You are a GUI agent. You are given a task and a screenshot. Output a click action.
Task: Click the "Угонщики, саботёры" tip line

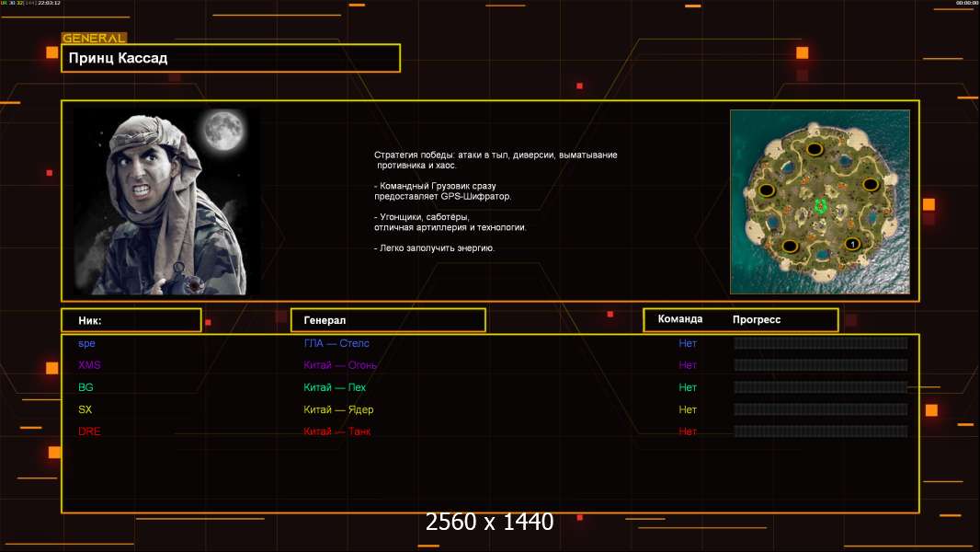click(422, 217)
